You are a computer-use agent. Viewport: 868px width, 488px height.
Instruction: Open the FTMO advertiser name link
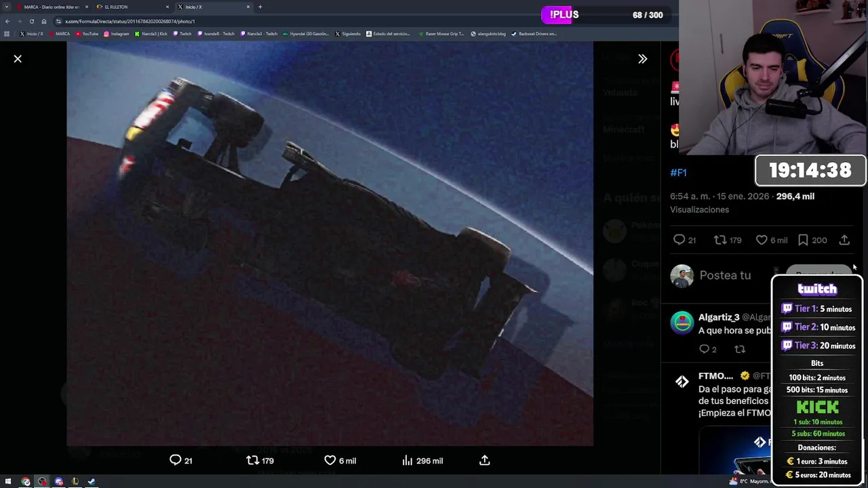coord(715,375)
